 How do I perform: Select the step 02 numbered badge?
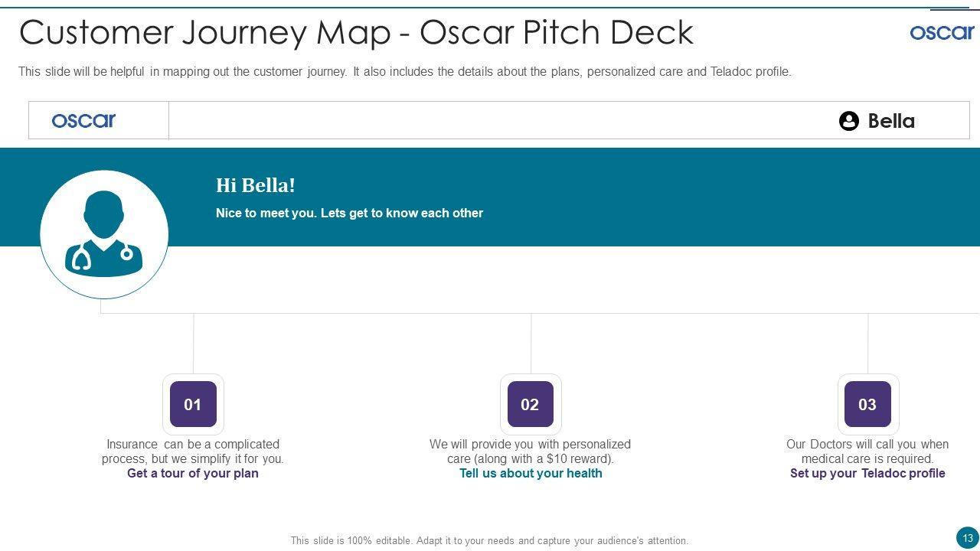click(530, 404)
